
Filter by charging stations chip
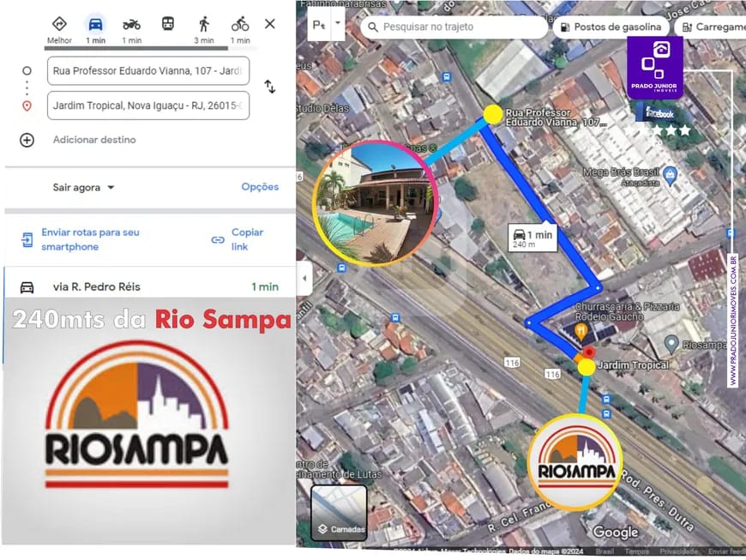[711, 27]
